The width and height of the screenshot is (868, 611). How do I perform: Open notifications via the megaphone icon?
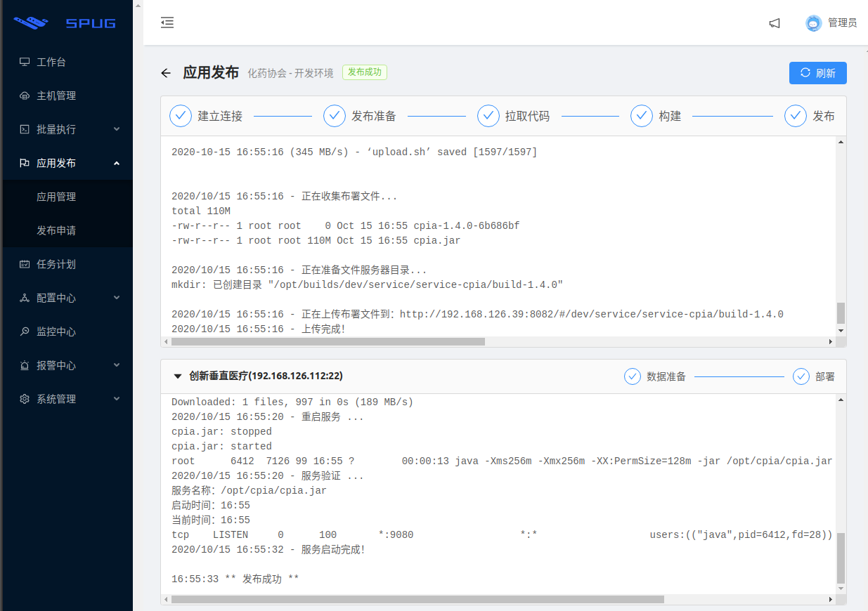pyautogui.click(x=775, y=23)
